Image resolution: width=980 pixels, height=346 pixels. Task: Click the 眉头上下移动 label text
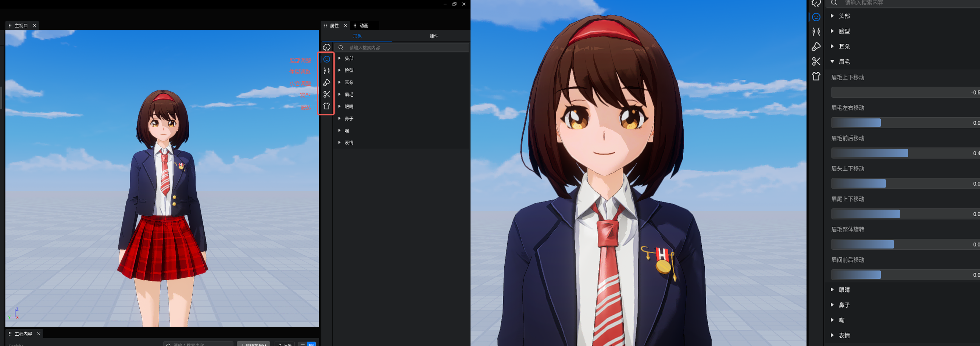[x=848, y=169]
